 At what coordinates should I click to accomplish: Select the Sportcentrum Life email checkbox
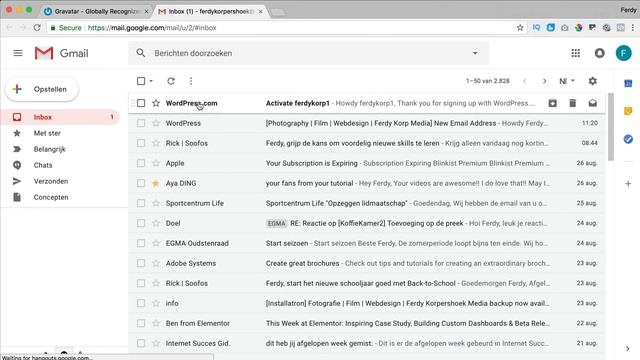(x=141, y=203)
